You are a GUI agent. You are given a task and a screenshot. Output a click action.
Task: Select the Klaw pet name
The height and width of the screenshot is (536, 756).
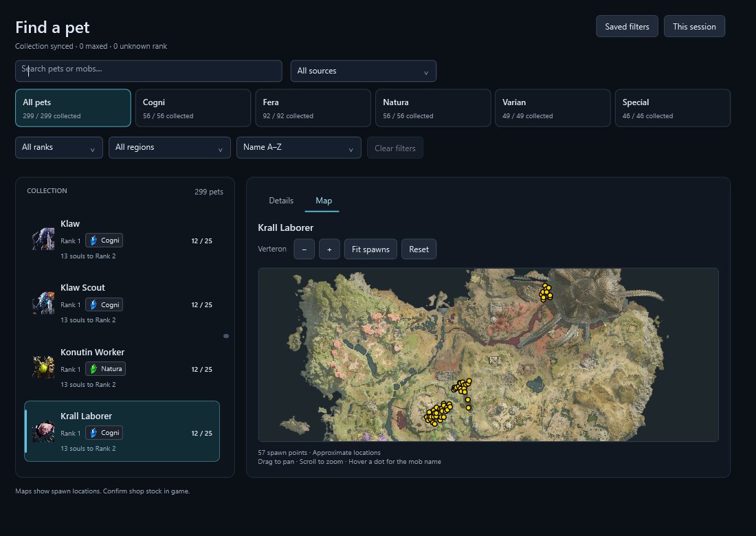tap(70, 223)
